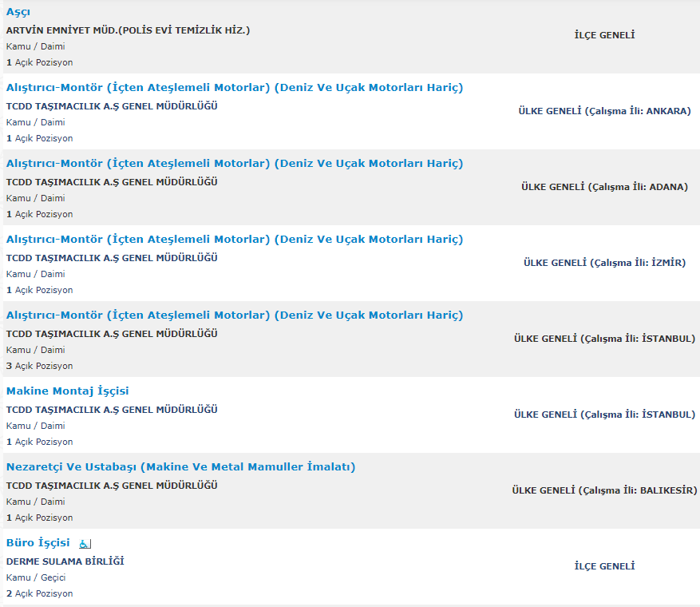Viewport: 700px width, 607px height.
Task: Click the wheelchair accessibility icon beside Büro İşçisi
Action: pyautogui.click(x=85, y=544)
